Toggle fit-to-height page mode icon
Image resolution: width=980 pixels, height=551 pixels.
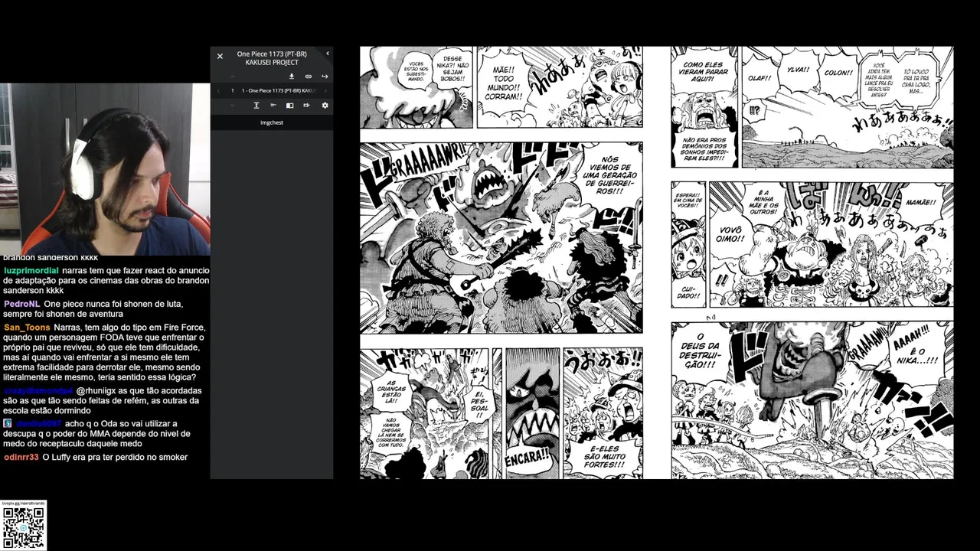[x=256, y=105]
